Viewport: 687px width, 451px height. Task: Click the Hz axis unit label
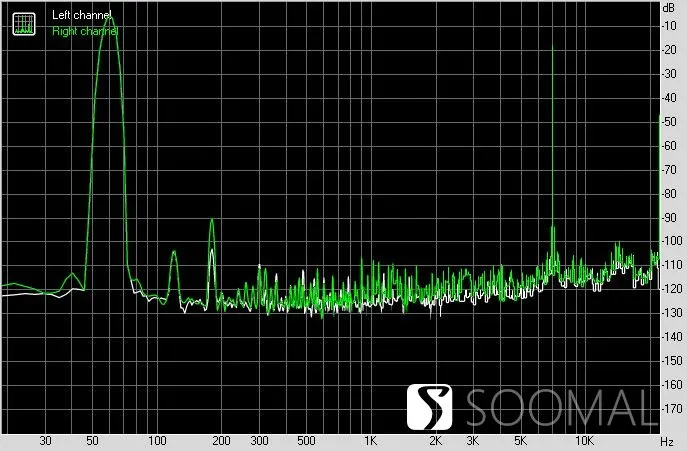coord(667,441)
